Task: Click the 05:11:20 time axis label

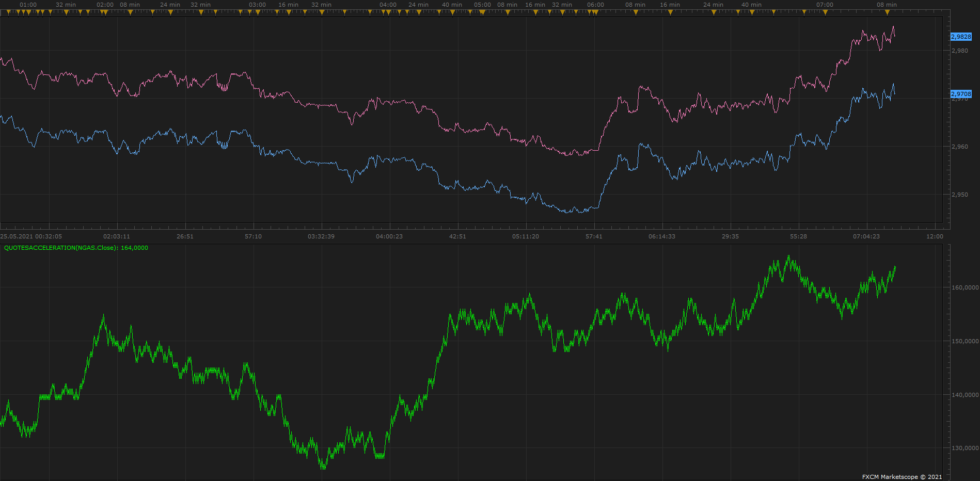Action: [526, 236]
